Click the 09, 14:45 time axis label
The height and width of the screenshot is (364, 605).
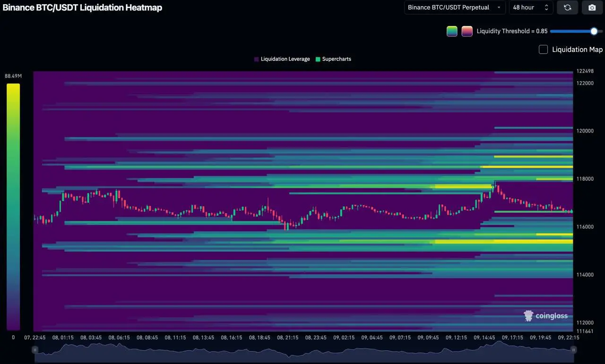tap(484, 338)
